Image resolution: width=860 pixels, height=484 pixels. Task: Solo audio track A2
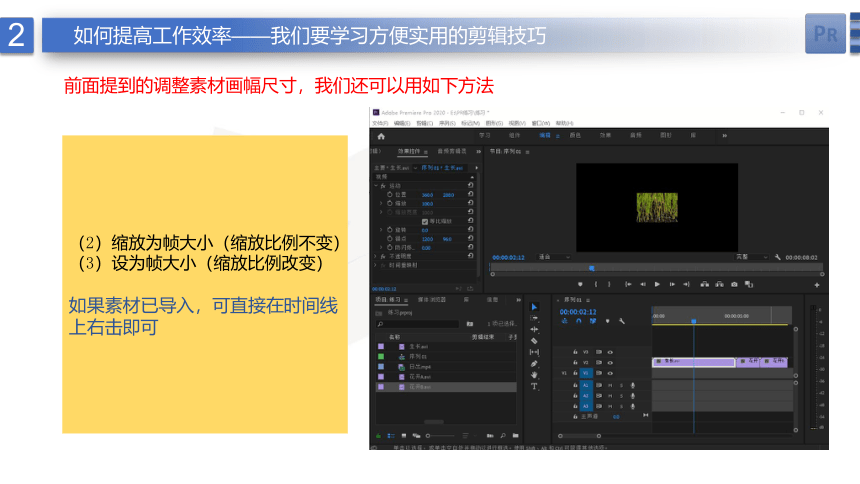click(x=621, y=396)
